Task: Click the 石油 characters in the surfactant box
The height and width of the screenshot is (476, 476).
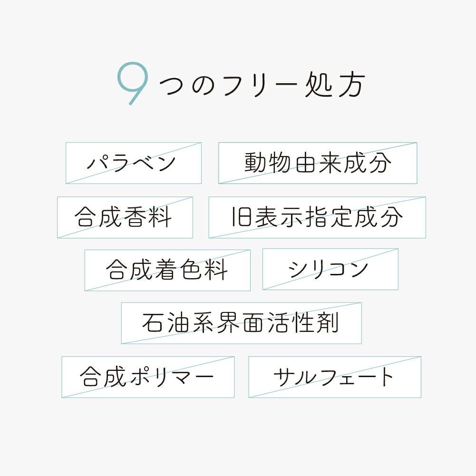Action: tap(166, 323)
